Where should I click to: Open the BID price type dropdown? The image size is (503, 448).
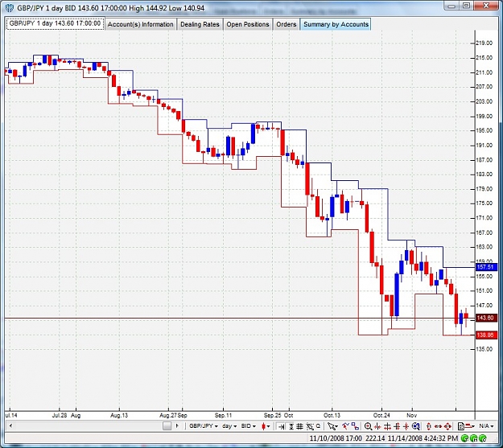click(x=249, y=426)
